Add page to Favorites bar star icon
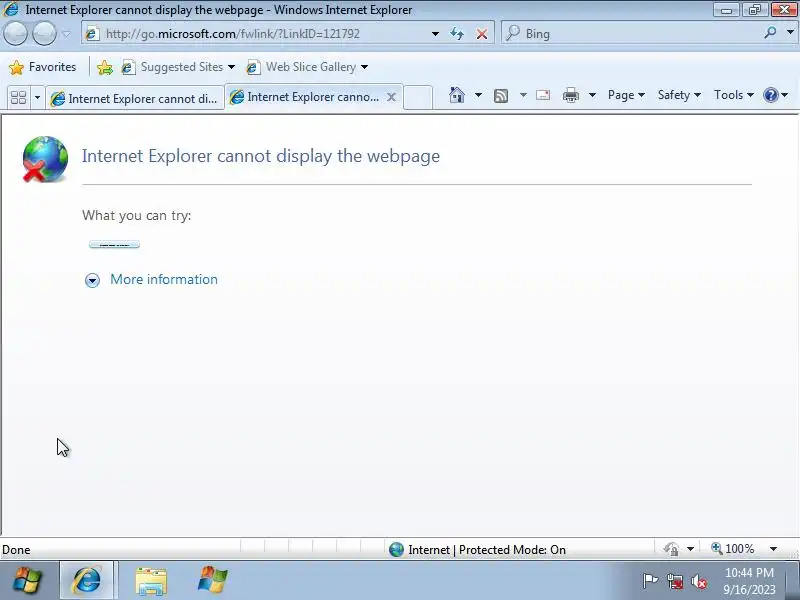 (x=105, y=67)
